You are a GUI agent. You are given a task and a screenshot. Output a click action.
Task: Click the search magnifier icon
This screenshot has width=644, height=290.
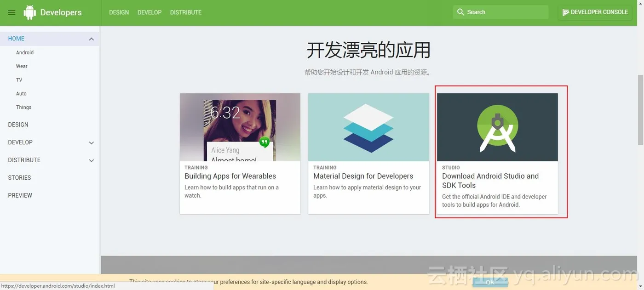pyautogui.click(x=460, y=12)
